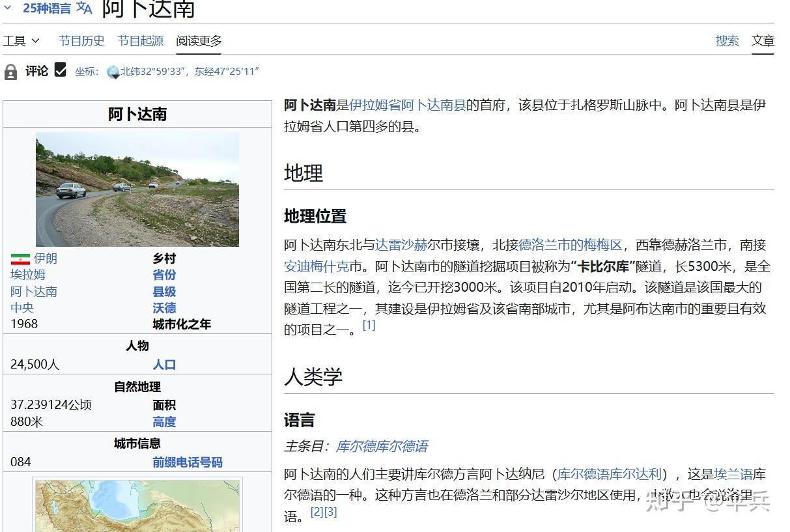The width and height of the screenshot is (790, 532).
Task: Click the 城市信息 infobox header
Action: [x=137, y=444]
